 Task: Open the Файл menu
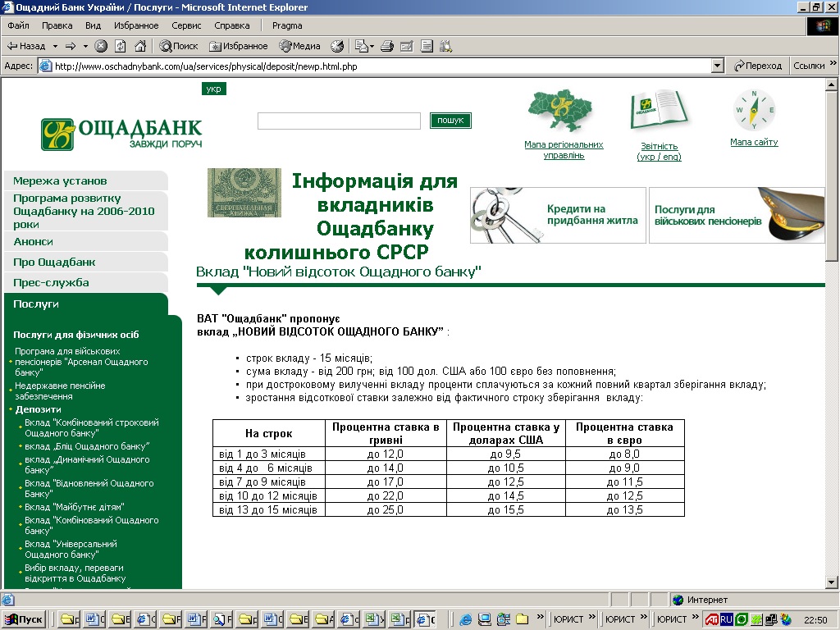tap(18, 25)
